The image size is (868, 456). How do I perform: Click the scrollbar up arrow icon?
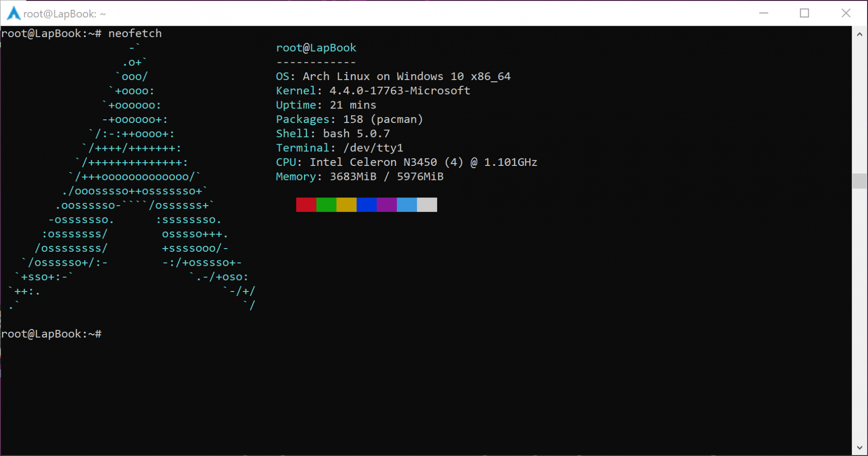point(860,34)
